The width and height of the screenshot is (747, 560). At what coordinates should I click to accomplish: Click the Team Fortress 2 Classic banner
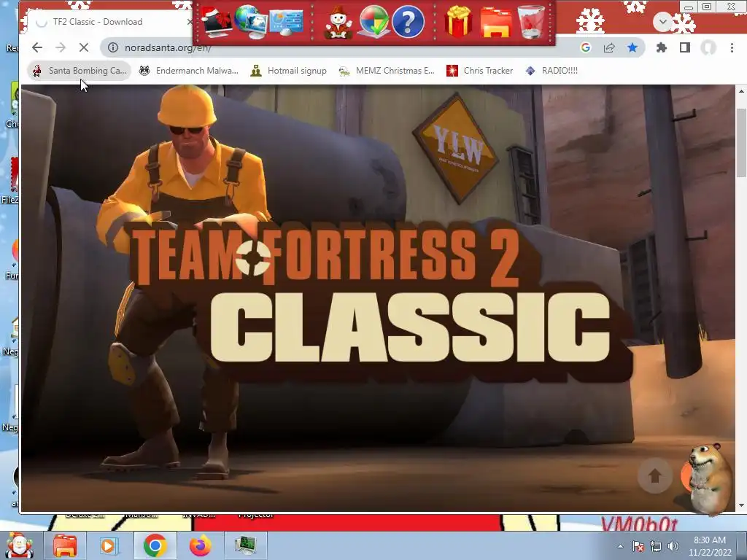[x=378, y=298]
